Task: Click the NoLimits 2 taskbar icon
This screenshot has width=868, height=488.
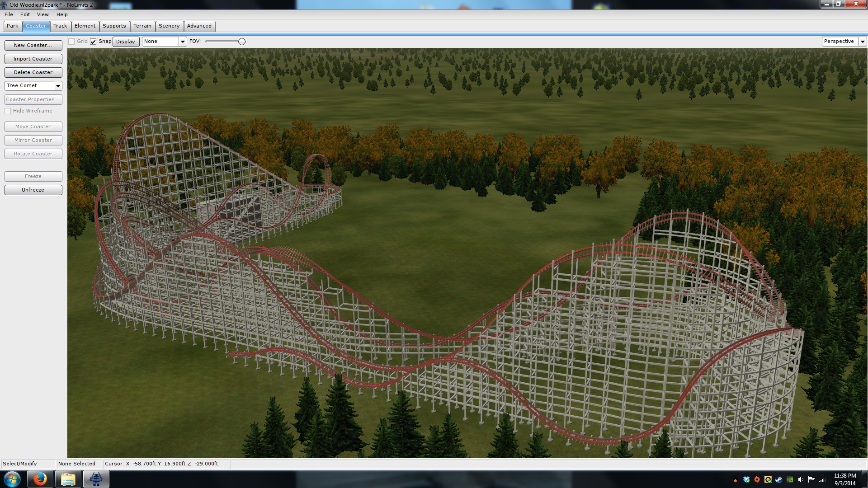Action: coord(96,479)
